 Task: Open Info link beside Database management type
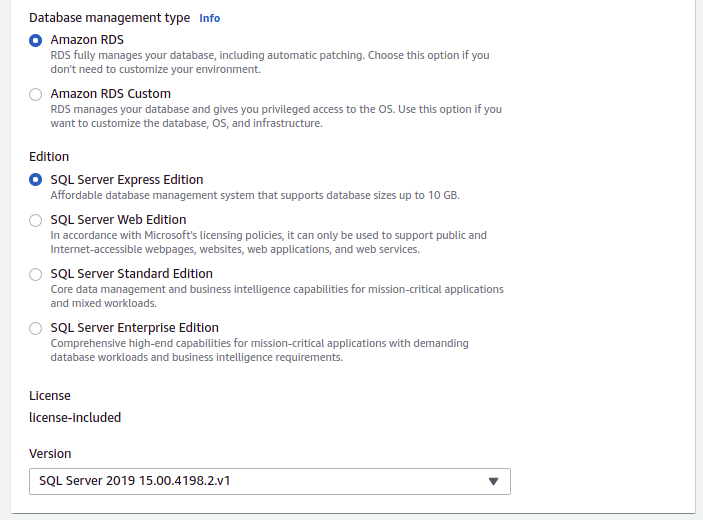[x=209, y=18]
